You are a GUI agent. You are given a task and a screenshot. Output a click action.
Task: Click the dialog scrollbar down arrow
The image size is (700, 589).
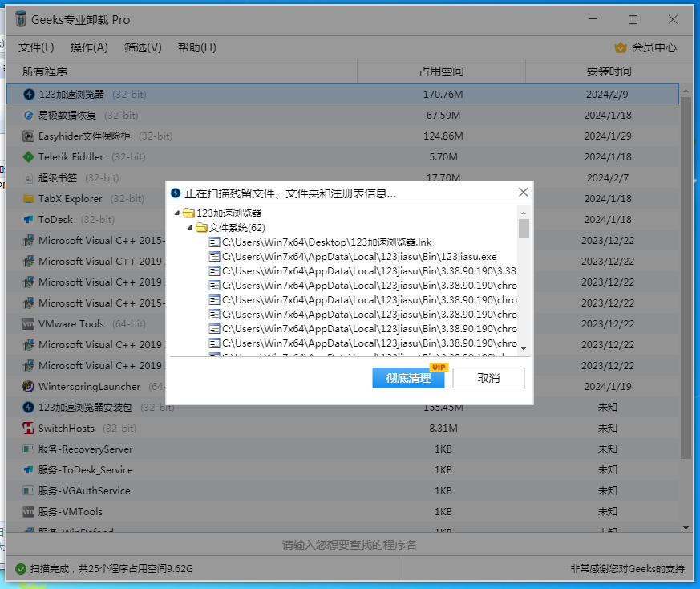(x=524, y=348)
